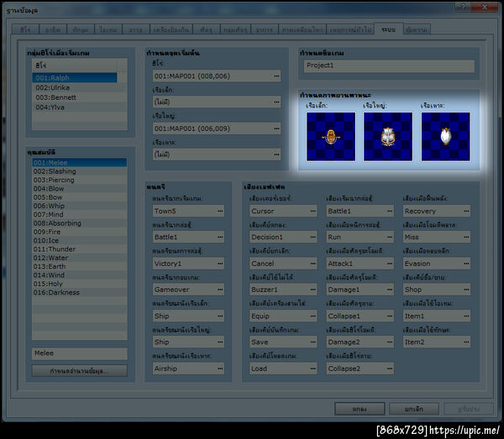Screen dimensions: 504x439
Task: Open the ellipsis button for Buzzer1 sound
Action: [312, 290]
